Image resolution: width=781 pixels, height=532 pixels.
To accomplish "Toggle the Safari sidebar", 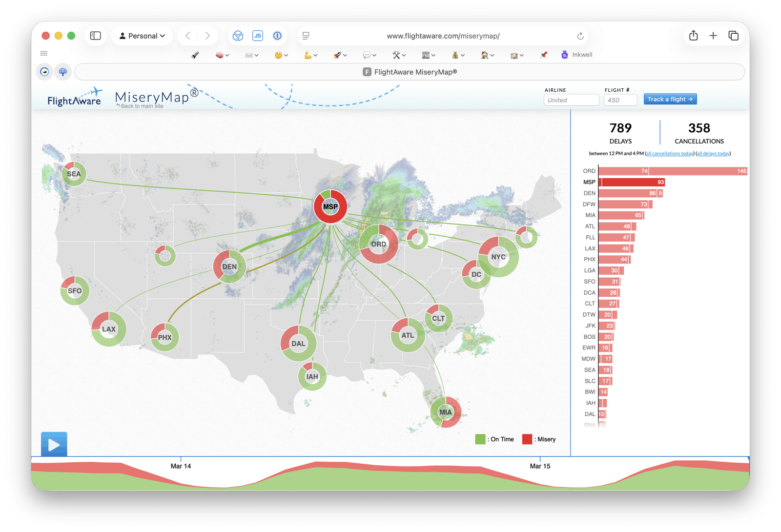I will 96,36.
